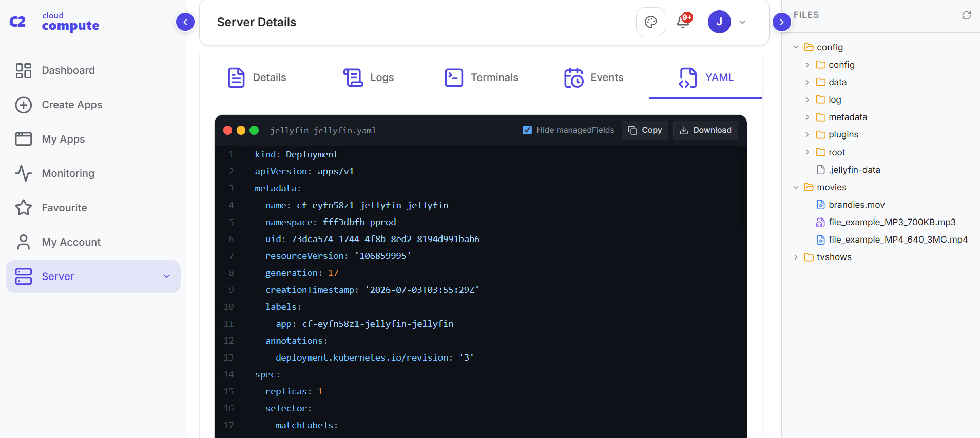Click the Dashboard grid icon

point(24,70)
